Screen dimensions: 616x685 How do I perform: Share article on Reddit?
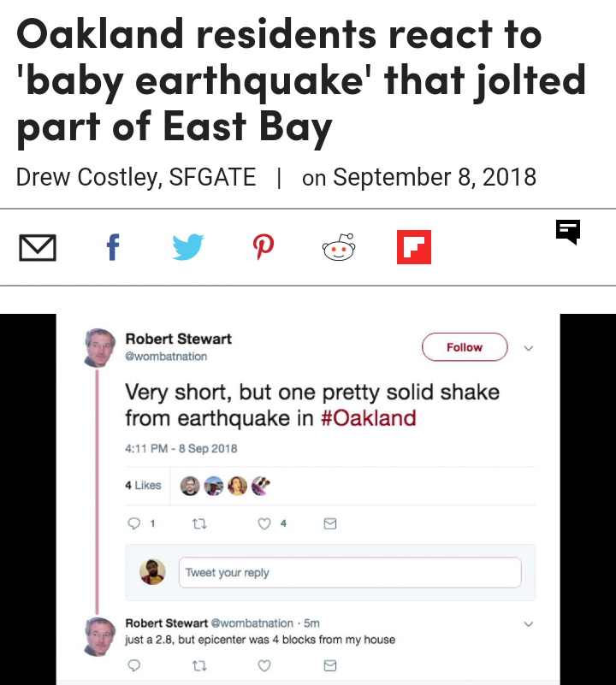coord(338,248)
